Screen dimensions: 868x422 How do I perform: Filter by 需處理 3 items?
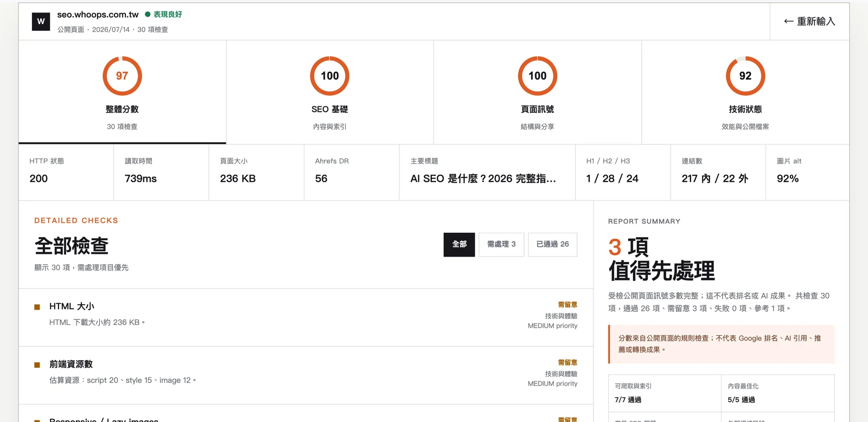point(501,245)
